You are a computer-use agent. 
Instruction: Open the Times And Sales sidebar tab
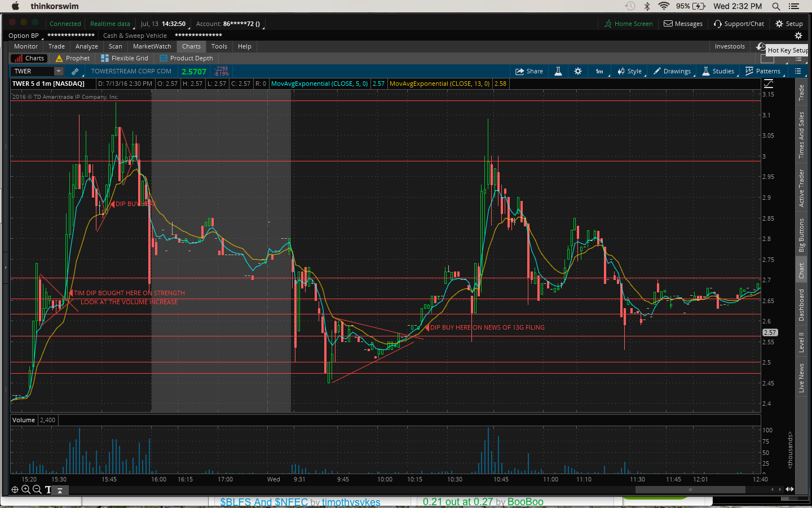(801, 135)
